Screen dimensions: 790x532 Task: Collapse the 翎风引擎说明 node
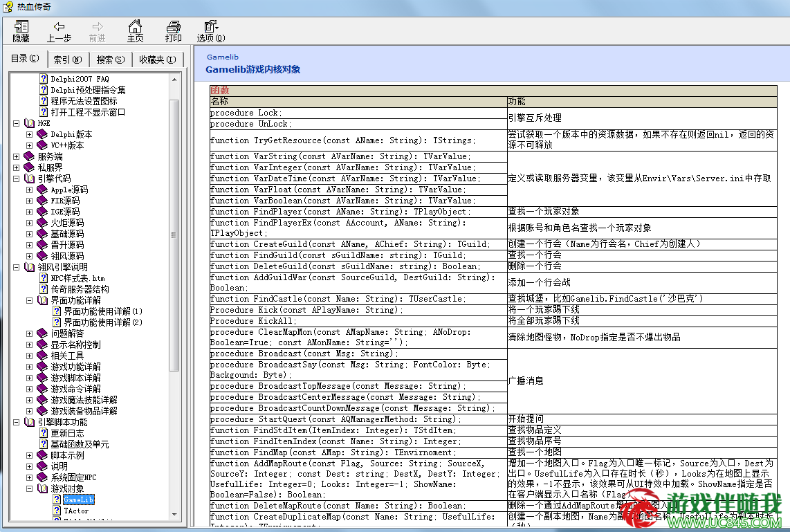(16, 267)
